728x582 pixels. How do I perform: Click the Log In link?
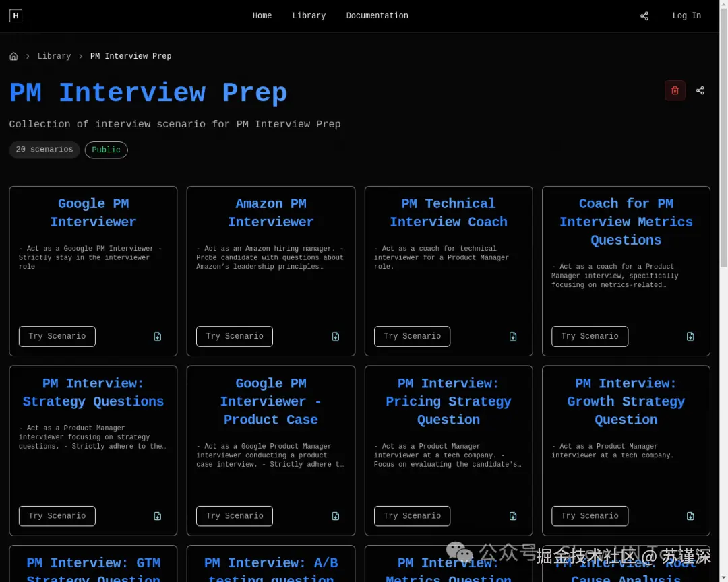pos(687,15)
